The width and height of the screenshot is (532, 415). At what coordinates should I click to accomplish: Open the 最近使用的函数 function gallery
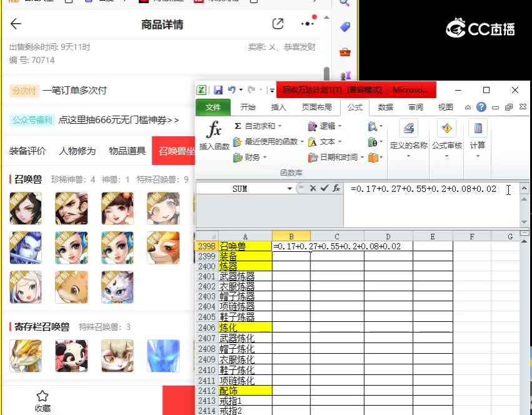238,141
